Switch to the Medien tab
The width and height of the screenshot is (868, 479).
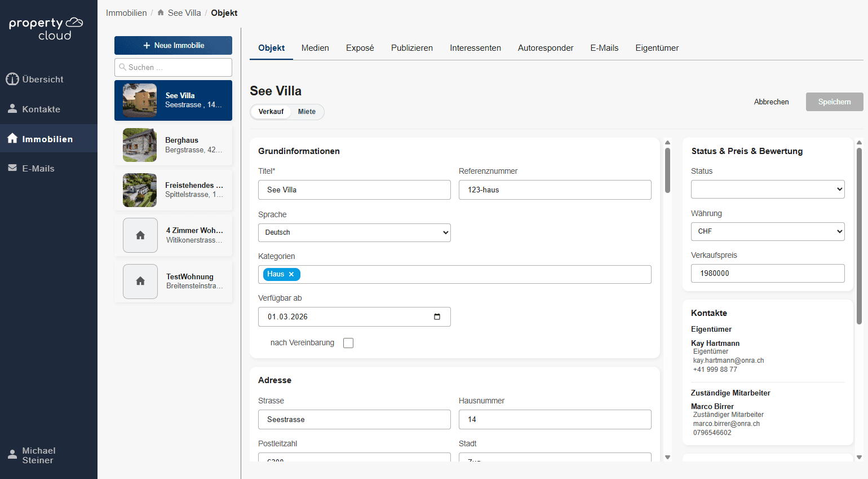click(x=315, y=48)
